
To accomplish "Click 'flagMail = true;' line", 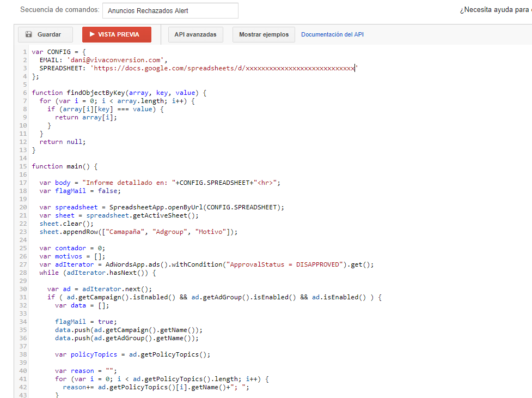I will 86,322.
